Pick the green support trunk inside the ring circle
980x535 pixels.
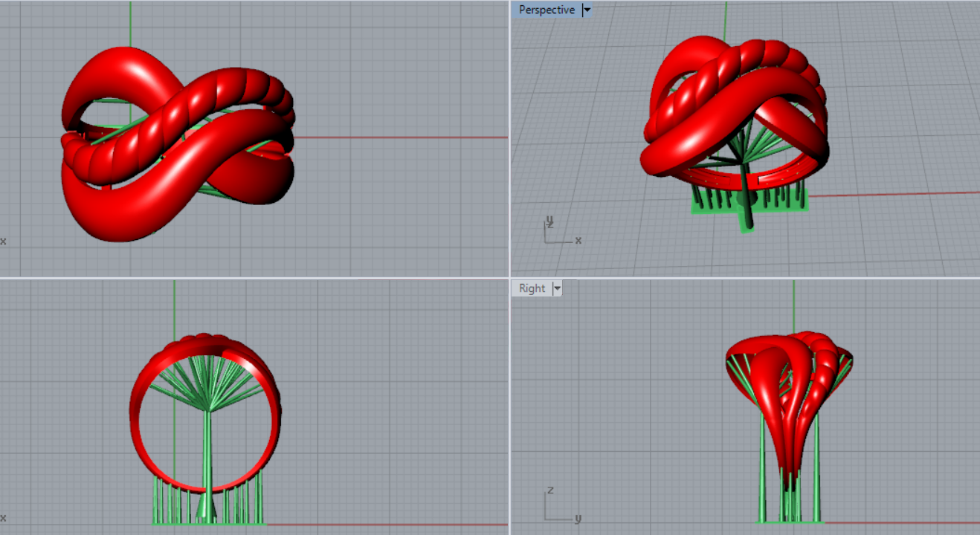click(207, 446)
